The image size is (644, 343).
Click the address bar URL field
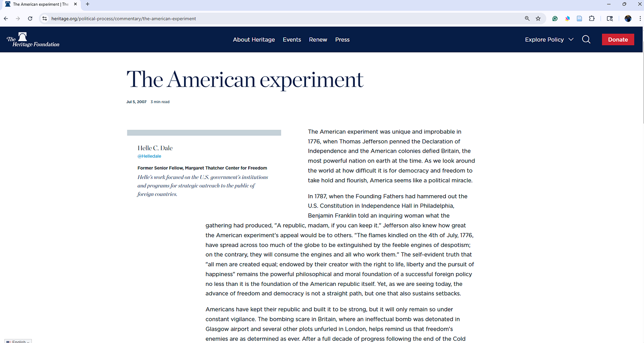coord(283,19)
